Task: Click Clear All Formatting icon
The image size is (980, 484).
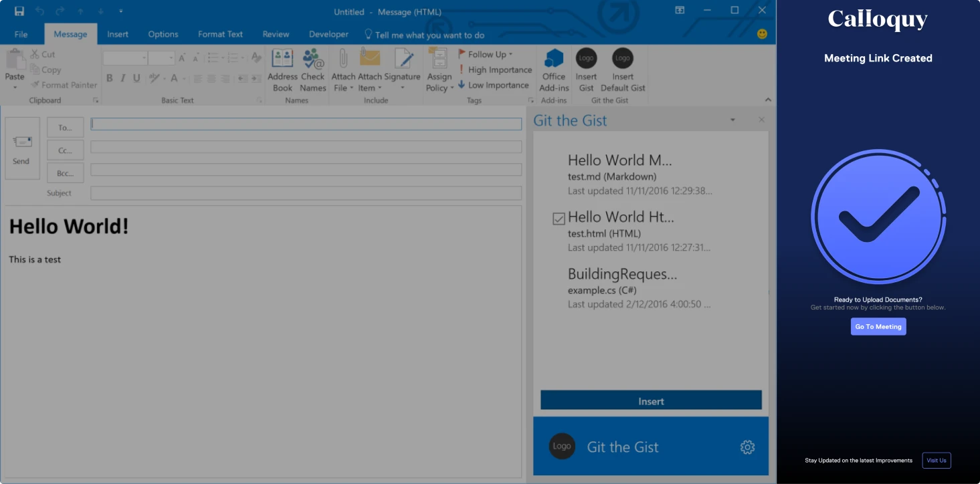Action: coord(256,58)
